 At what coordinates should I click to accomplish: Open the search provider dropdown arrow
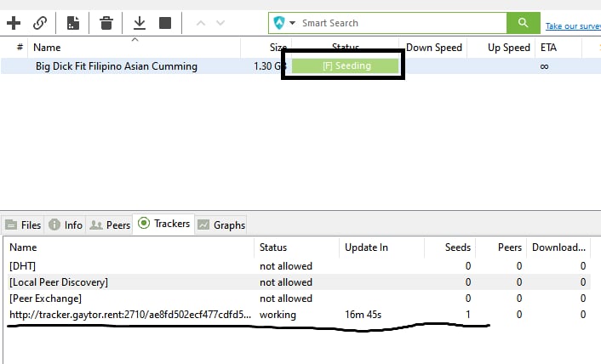click(292, 23)
